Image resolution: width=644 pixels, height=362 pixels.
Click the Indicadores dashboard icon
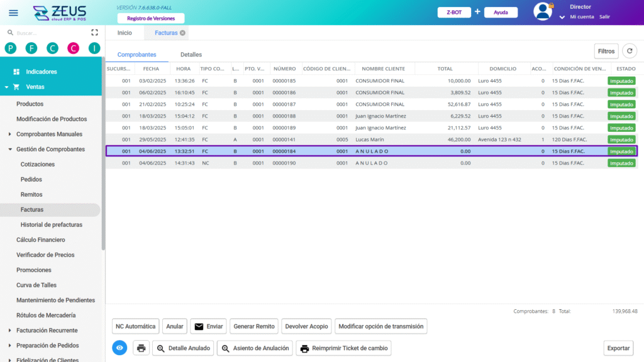(x=16, y=72)
